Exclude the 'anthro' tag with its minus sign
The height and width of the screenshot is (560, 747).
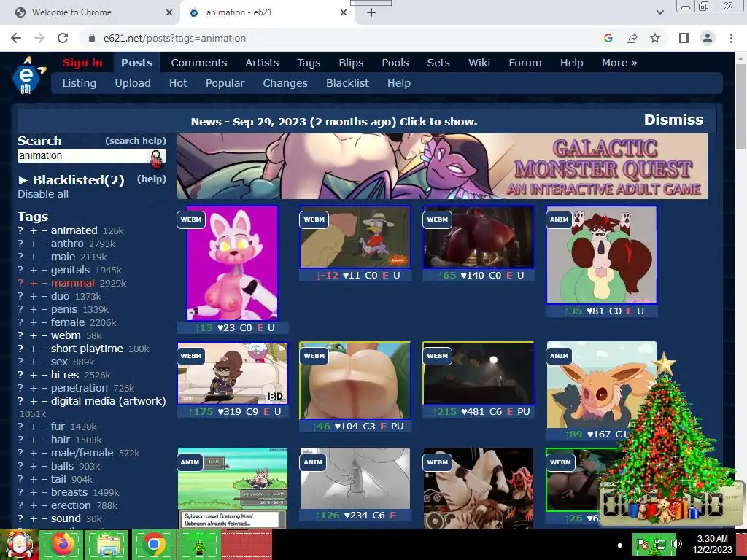(44, 244)
